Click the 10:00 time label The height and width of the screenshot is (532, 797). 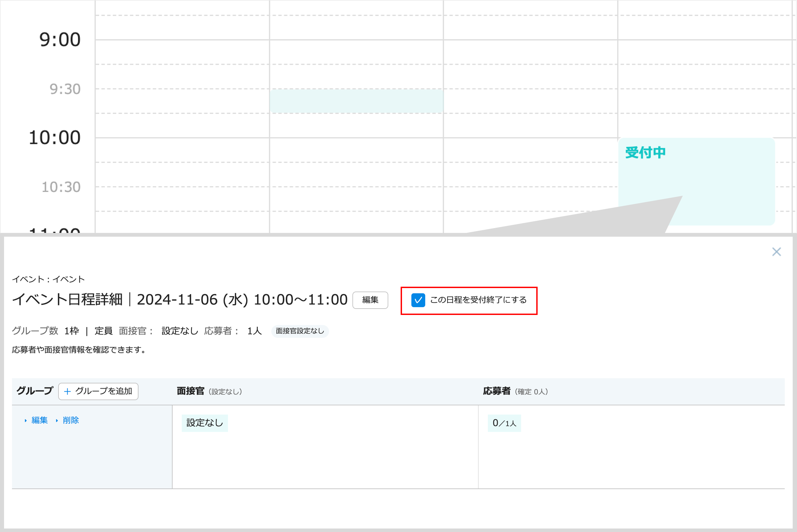pyautogui.click(x=55, y=138)
